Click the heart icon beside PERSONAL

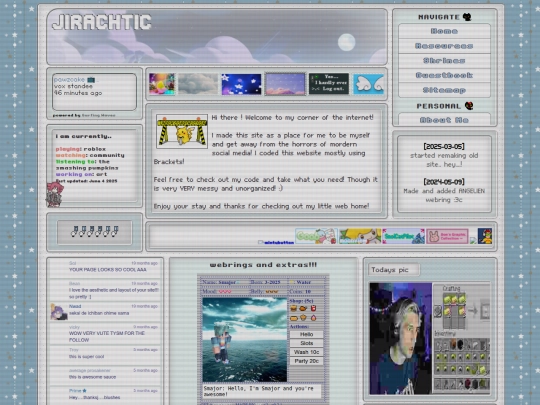469,106
